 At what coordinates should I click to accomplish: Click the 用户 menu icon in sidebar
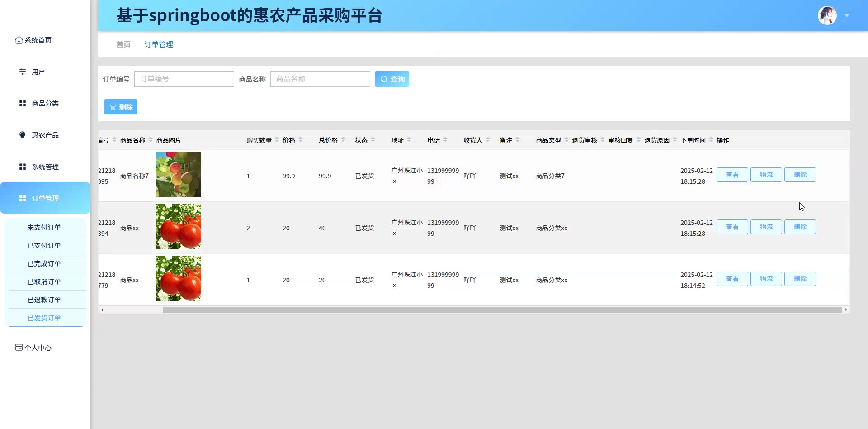(22, 72)
